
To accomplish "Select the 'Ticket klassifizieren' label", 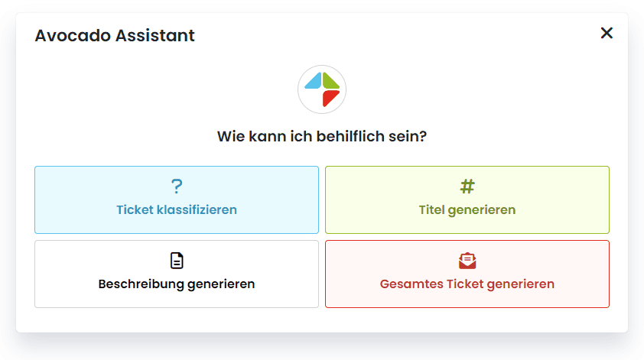I will pyautogui.click(x=177, y=209).
